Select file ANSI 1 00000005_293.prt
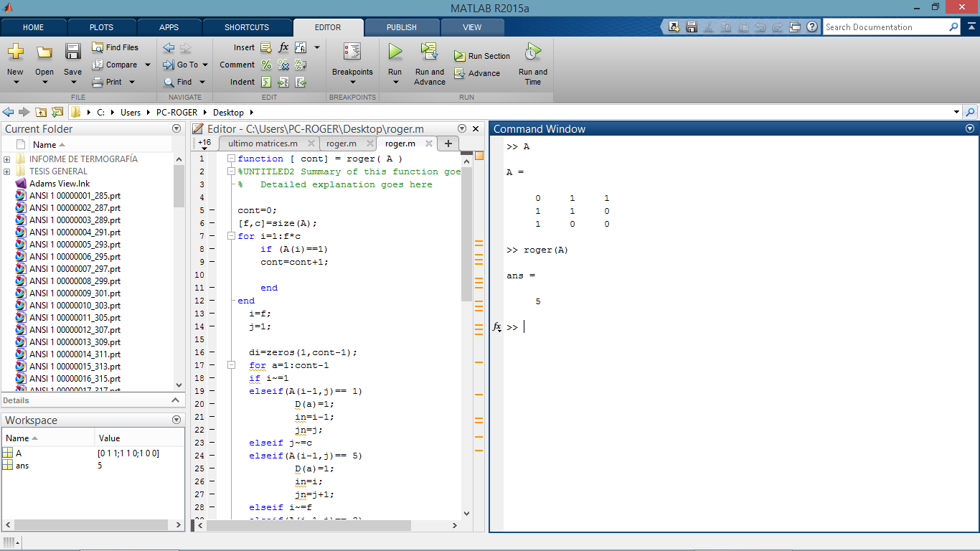This screenshot has width=980, height=551. (75, 245)
